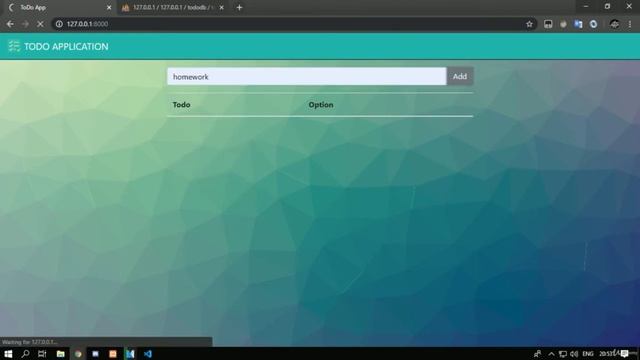Open the blue circular extension icon
Viewport: 640px width, 360px height.
593,24
